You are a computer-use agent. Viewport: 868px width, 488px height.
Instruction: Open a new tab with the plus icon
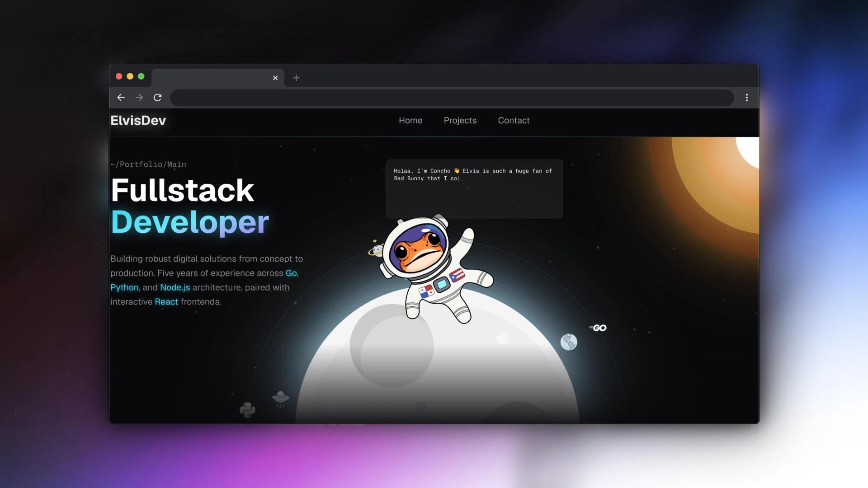[296, 78]
